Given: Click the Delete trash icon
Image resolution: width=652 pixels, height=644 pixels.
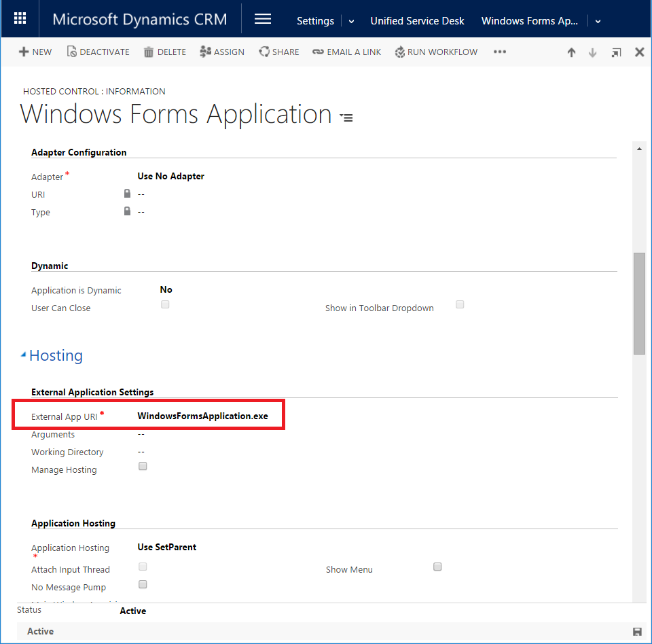Looking at the screenshot, I should pos(149,52).
